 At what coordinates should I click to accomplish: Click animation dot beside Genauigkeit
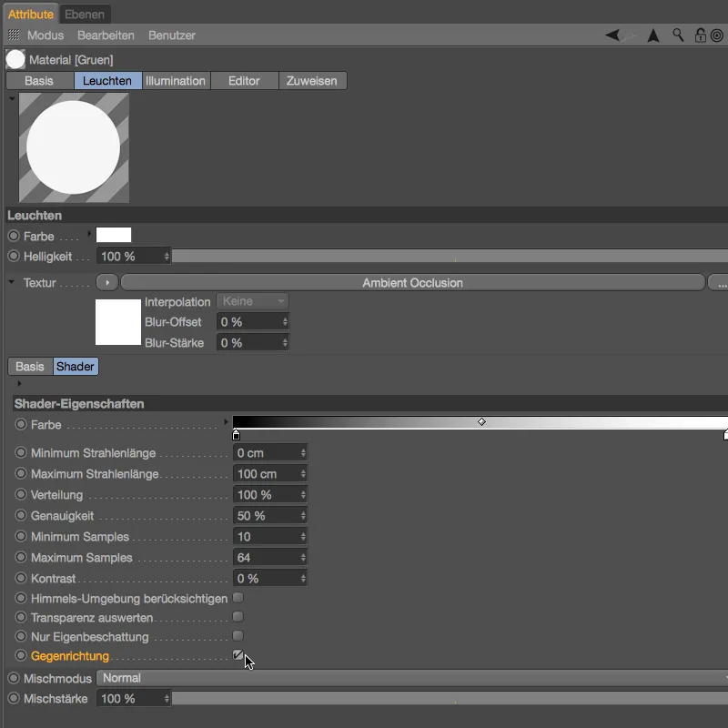coord(21,515)
